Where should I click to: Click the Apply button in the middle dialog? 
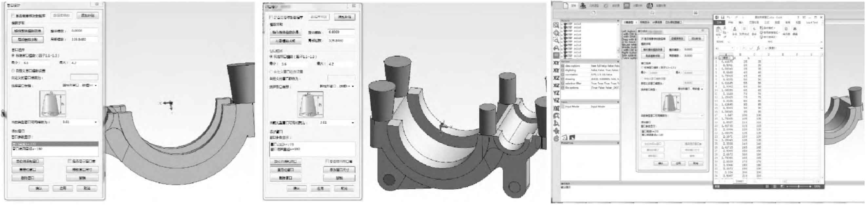320,188
